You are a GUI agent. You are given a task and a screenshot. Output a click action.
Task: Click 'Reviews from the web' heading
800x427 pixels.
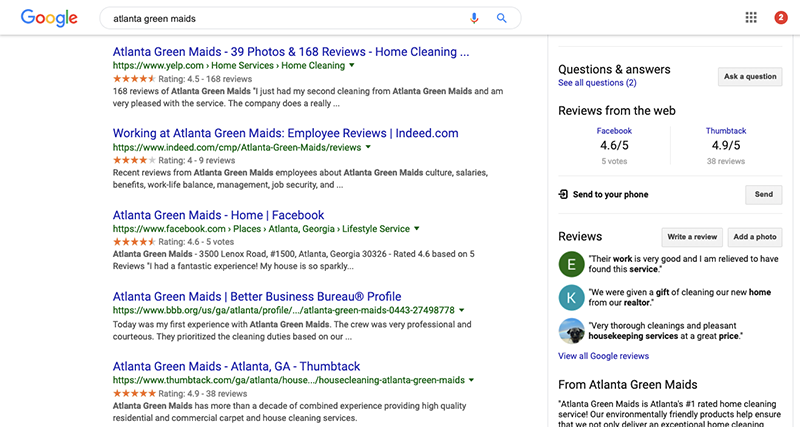click(616, 111)
